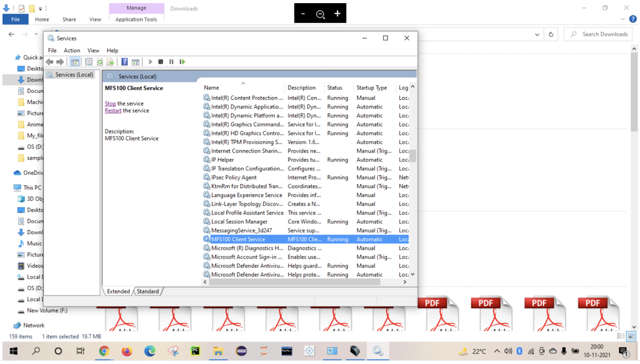
Task: Click the magnifier reset zoom icon
Action: coord(320,14)
